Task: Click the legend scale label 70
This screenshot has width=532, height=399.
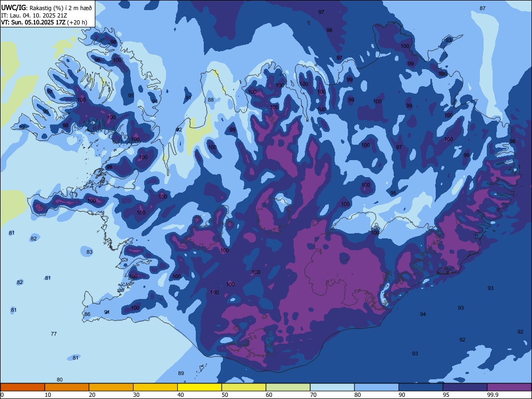Action: coord(313,395)
